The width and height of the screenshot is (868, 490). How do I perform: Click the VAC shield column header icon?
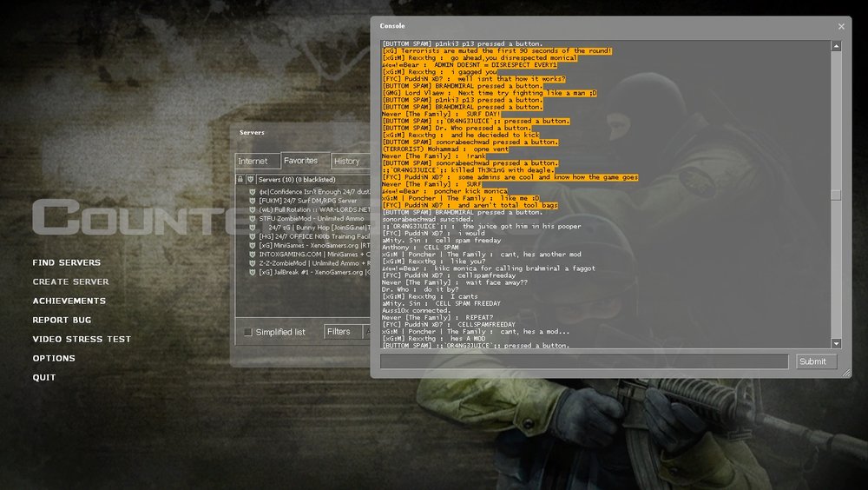(250, 180)
